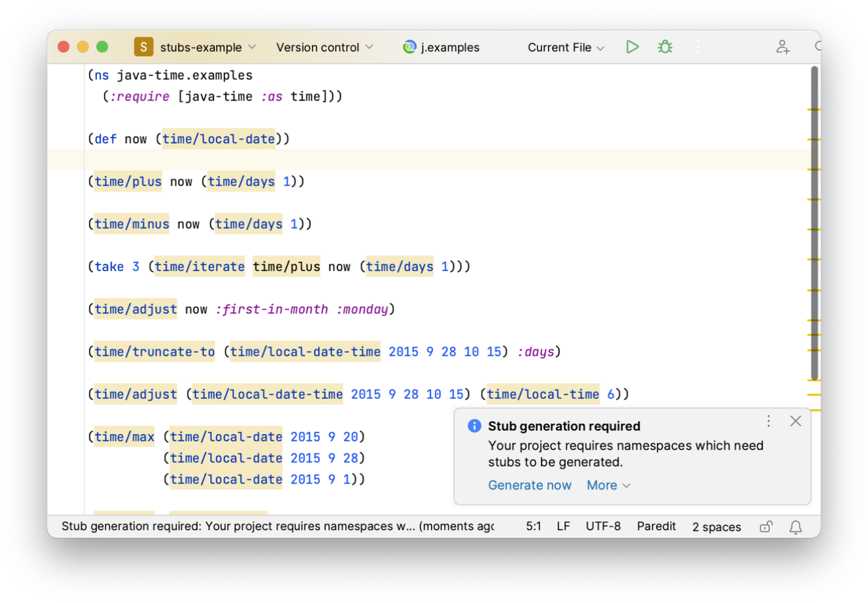The width and height of the screenshot is (868, 603).
Task: Run the current file with the green play icon
Action: coord(632,47)
